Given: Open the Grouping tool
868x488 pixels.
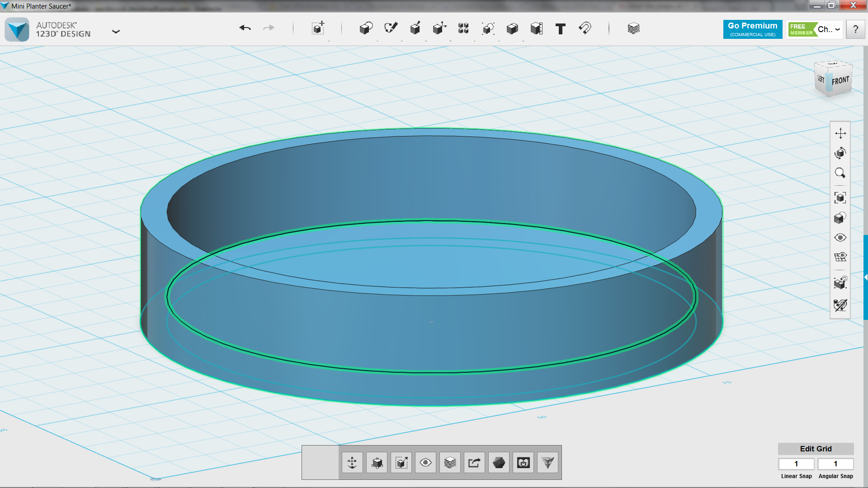Looking at the screenshot, I should 488,28.
